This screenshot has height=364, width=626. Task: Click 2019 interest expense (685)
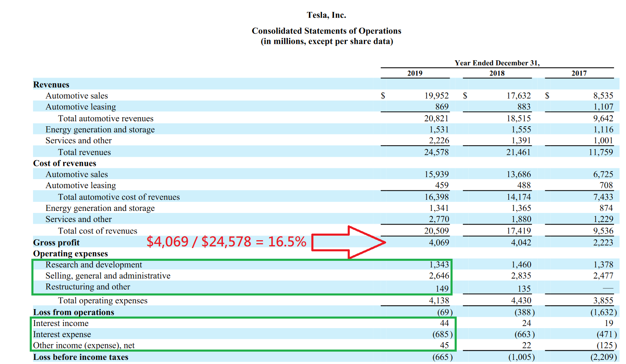(443, 335)
